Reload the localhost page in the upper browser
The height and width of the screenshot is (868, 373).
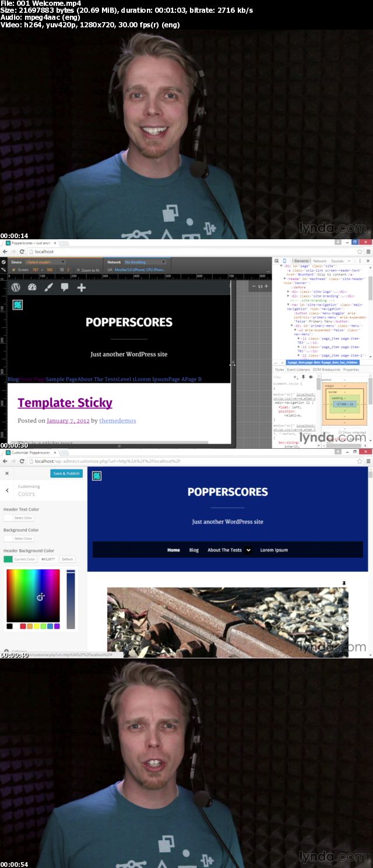(22, 251)
